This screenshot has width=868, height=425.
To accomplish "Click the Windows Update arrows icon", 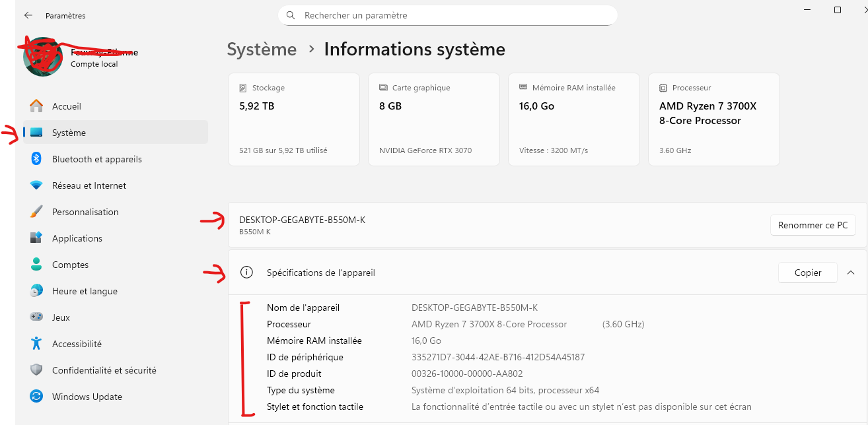I will tap(36, 397).
